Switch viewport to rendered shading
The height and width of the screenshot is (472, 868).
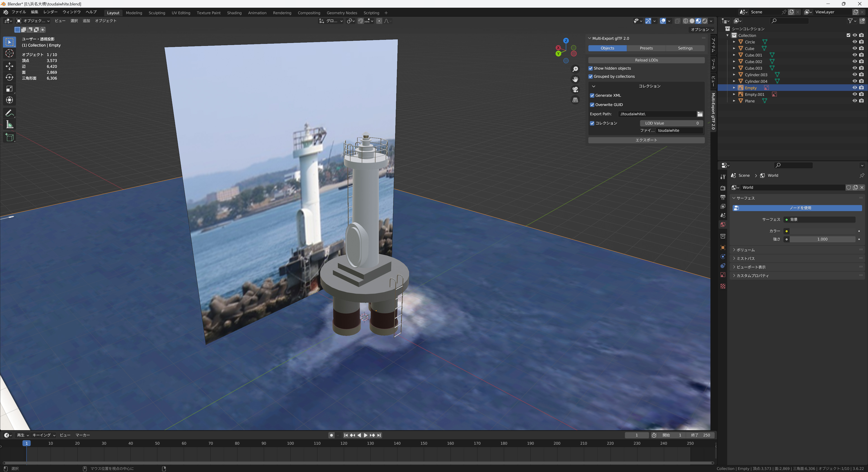pyautogui.click(x=705, y=21)
